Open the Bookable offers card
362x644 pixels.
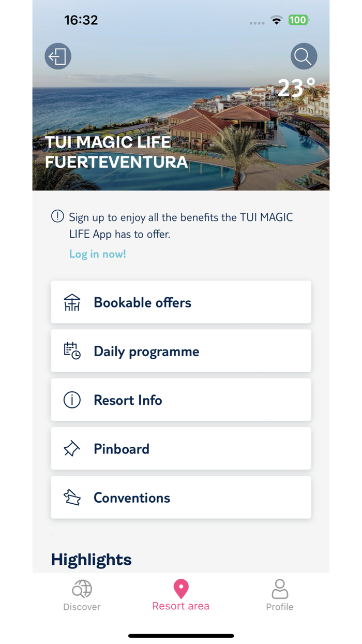click(180, 302)
